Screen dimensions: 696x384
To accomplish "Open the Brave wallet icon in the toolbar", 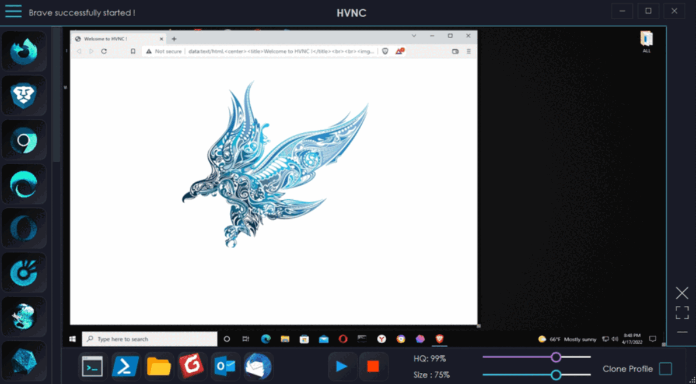I will pyautogui.click(x=455, y=51).
